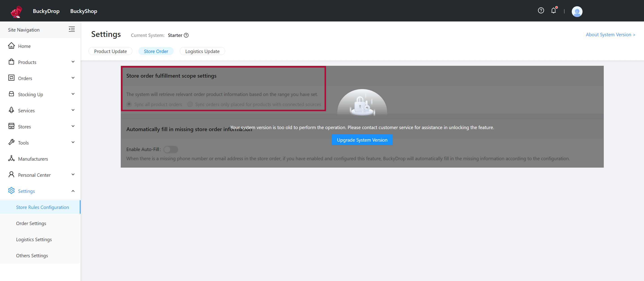Screen dimensions: 644x281
Task: Click the Logistics Settings menu item
Action: pyautogui.click(x=34, y=239)
